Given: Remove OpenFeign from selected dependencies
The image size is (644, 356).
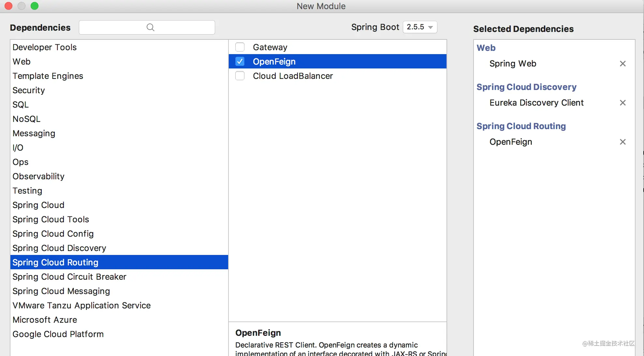Looking at the screenshot, I should point(622,142).
